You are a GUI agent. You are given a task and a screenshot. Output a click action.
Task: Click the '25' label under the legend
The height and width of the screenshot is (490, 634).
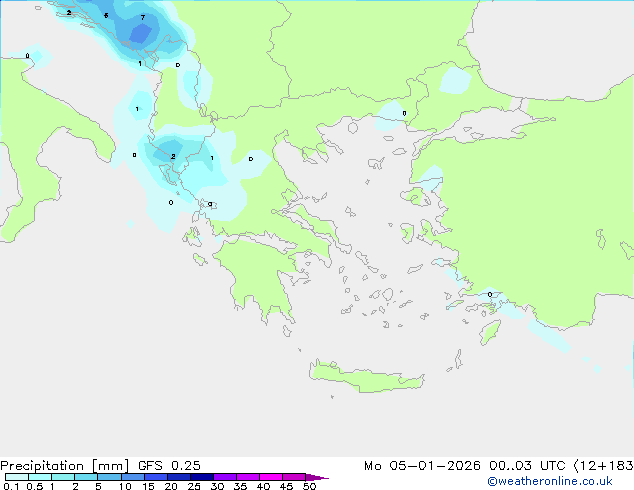[x=194, y=486]
